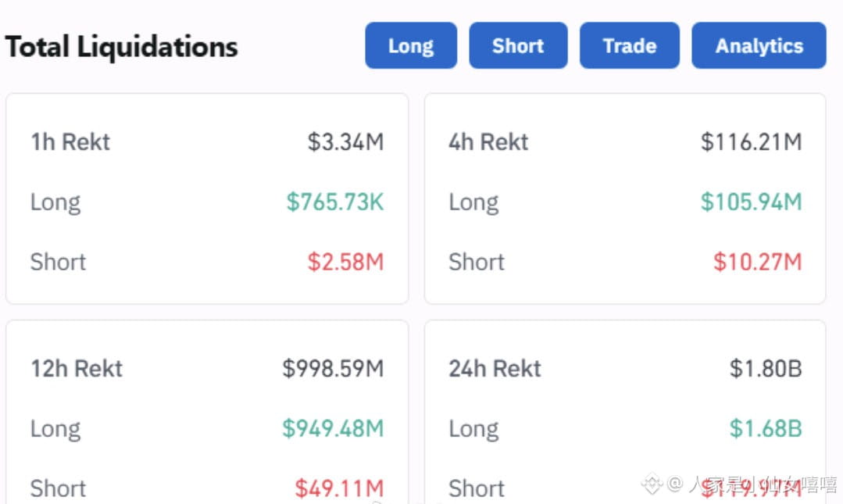The image size is (843, 504).
Task: Click the $765.73K long liquidation value
Action: [335, 202]
